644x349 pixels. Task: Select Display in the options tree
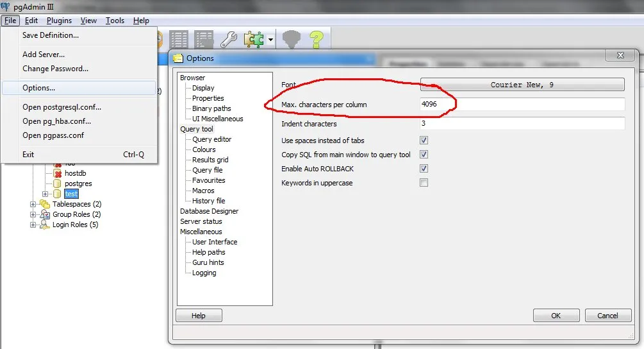click(203, 88)
